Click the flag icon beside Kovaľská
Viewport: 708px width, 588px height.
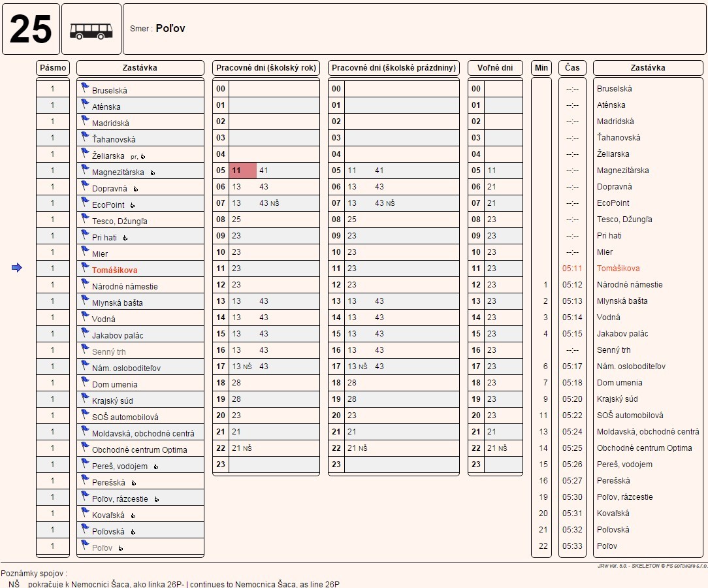84,512
